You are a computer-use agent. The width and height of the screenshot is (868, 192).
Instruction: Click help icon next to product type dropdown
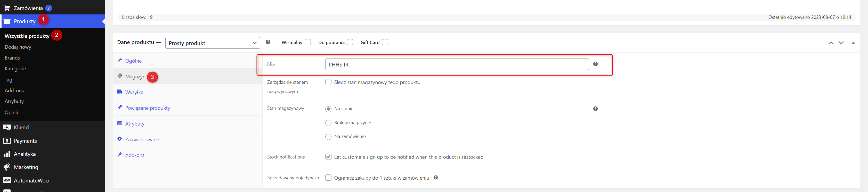pos(268,42)
